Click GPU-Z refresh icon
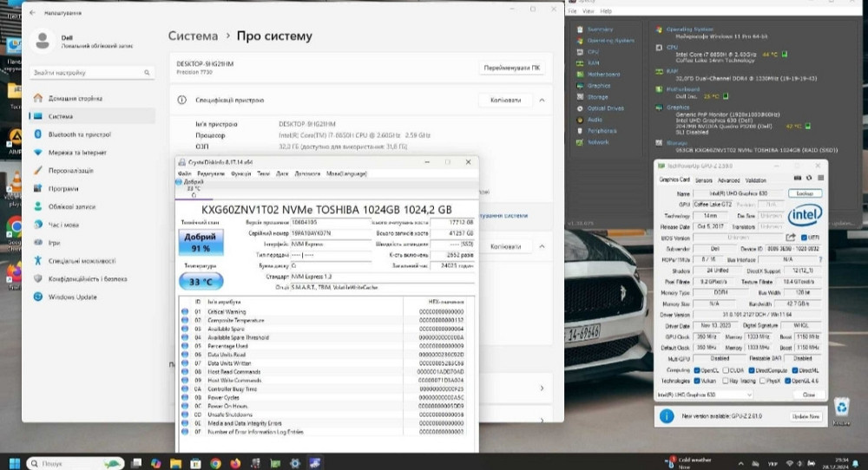 point(809,178)
